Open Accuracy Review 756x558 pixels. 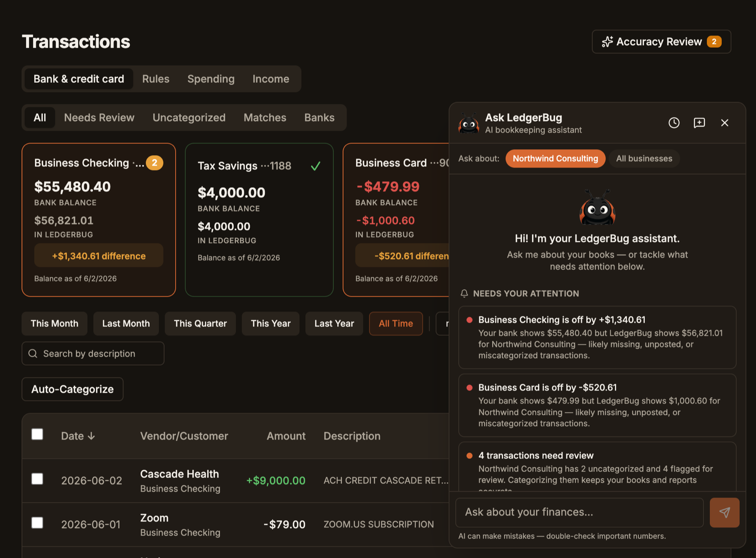(x=661, y=42)
